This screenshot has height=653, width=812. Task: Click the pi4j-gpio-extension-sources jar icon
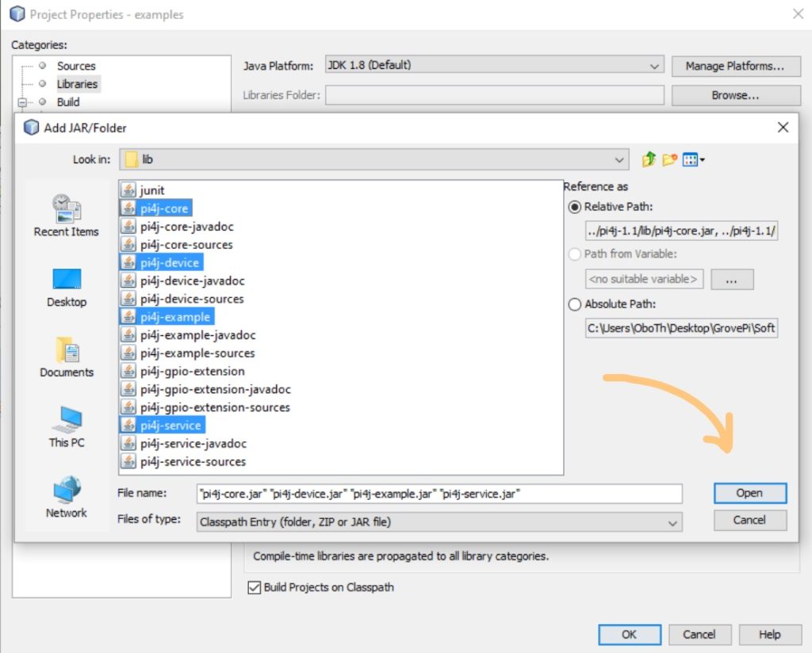pos(128,407)
